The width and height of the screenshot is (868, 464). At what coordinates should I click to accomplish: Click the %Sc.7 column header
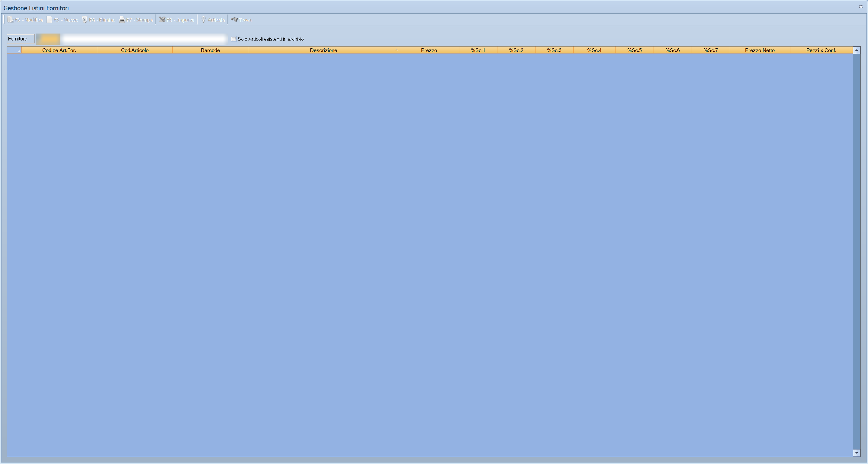point(711,50)
